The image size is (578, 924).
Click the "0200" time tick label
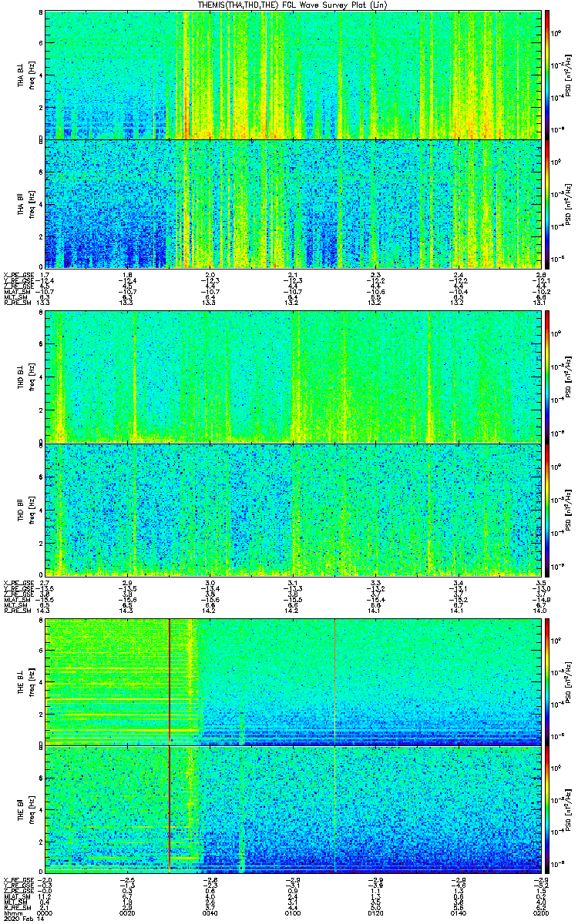540,914
